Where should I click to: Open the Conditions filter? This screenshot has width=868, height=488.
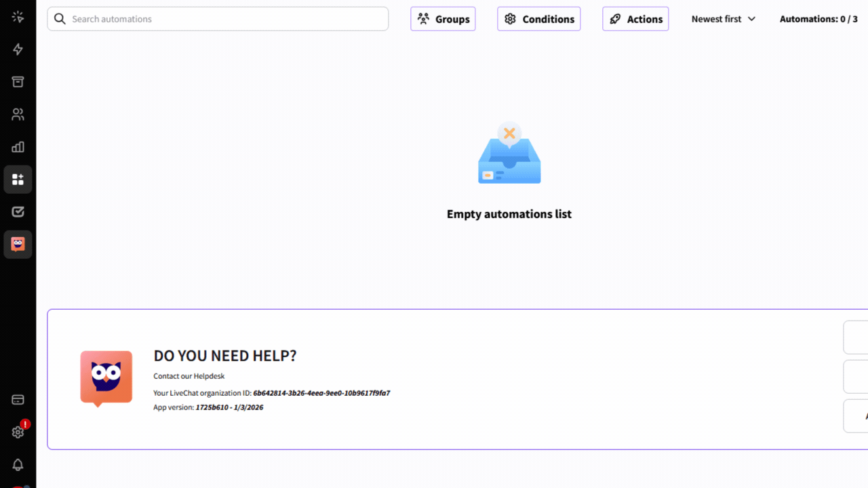tap(538, 19)
